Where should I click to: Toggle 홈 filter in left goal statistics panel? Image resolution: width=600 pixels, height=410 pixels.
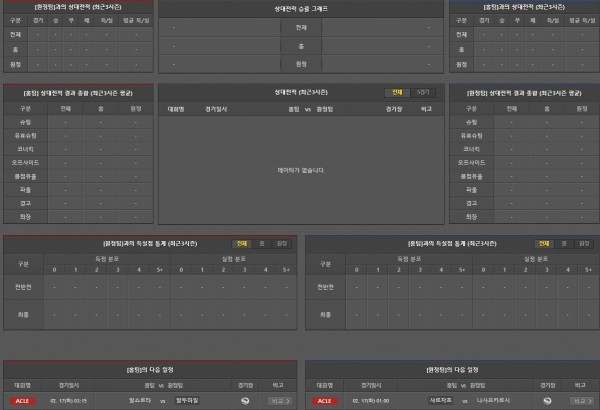pos(262,243)
